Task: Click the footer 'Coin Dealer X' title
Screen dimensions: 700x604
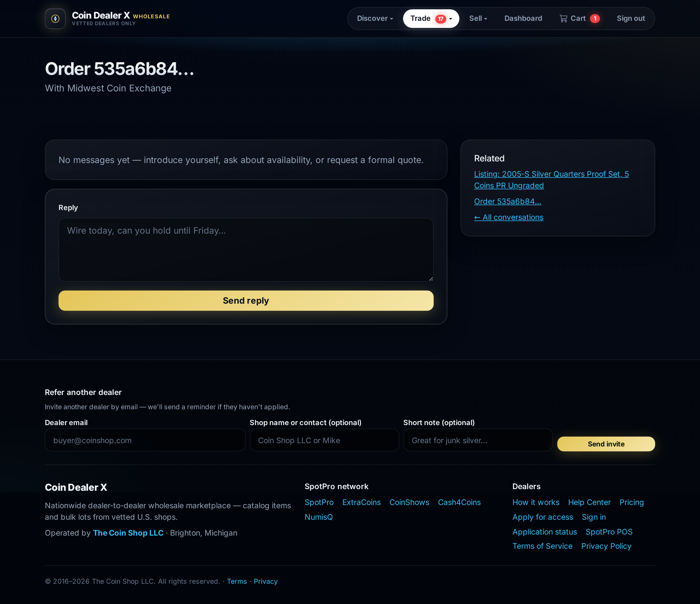Action: pyautogui.click(x=76, y=487)
